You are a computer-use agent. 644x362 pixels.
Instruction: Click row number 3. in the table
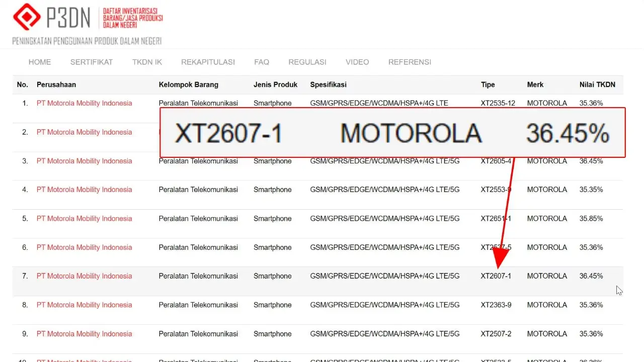pyautogui.click(x=25, y=161)
